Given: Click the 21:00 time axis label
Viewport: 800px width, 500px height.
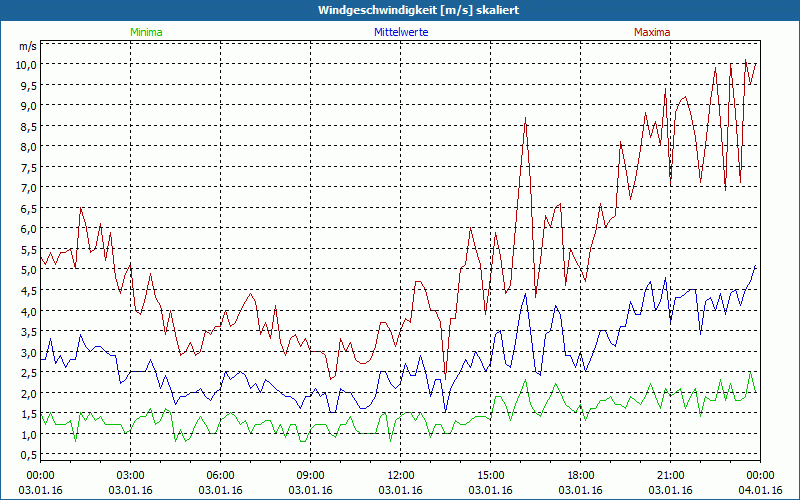Looking at the screenshot, I should pyautogui.click(x=671, y=475).
